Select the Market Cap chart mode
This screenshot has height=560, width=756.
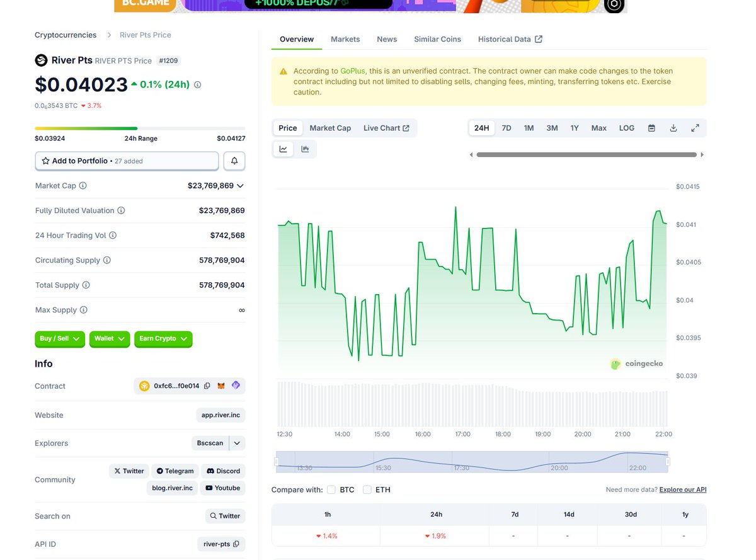pyautogui.click(x=330, y=128)
